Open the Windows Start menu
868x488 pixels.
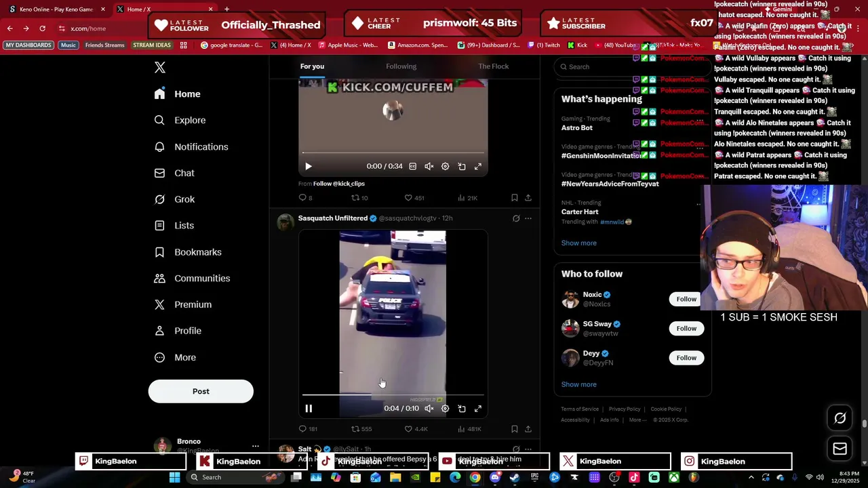(x=174, y=477)
